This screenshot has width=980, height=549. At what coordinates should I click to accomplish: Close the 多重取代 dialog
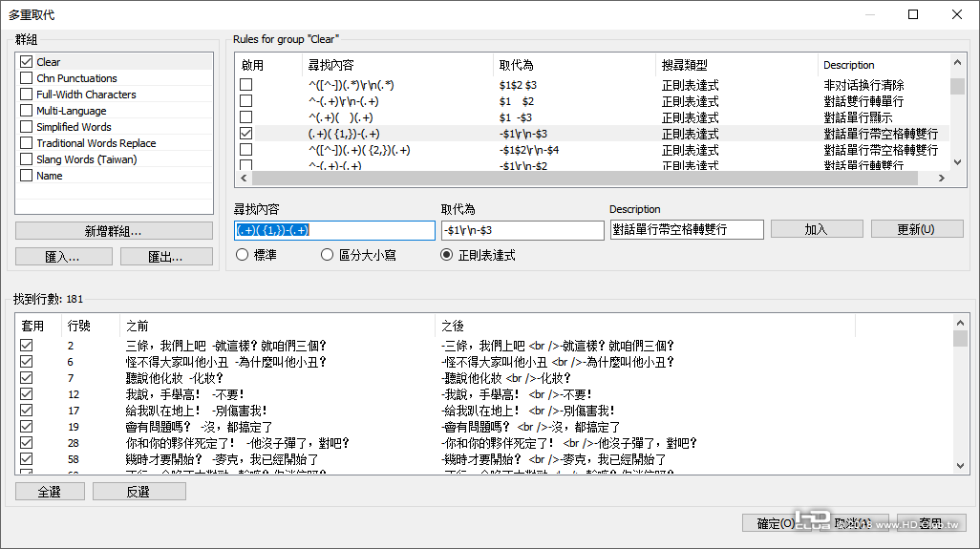click(x=957, y=14)
